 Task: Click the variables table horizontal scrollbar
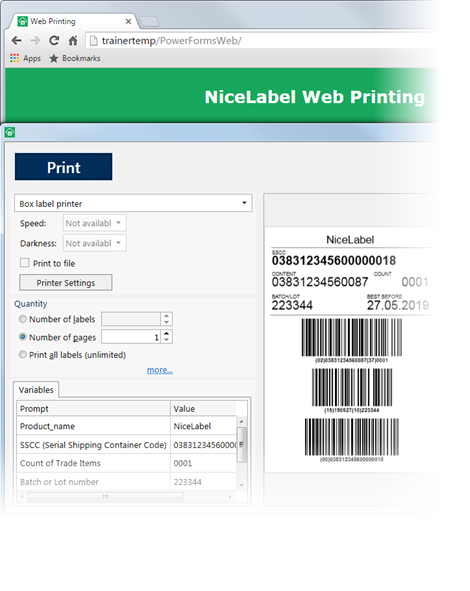[106, 497]
